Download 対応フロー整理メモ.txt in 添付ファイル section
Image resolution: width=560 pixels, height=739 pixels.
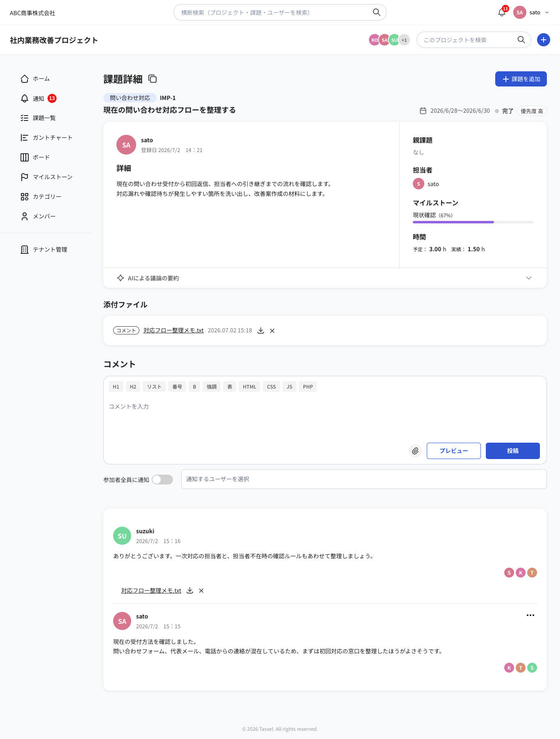click(260, 330)
